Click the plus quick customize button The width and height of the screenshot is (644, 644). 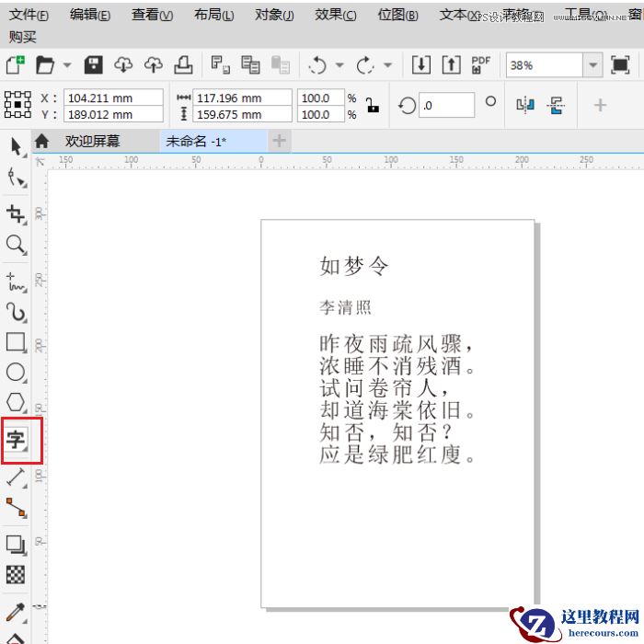[x=600, y=105]
